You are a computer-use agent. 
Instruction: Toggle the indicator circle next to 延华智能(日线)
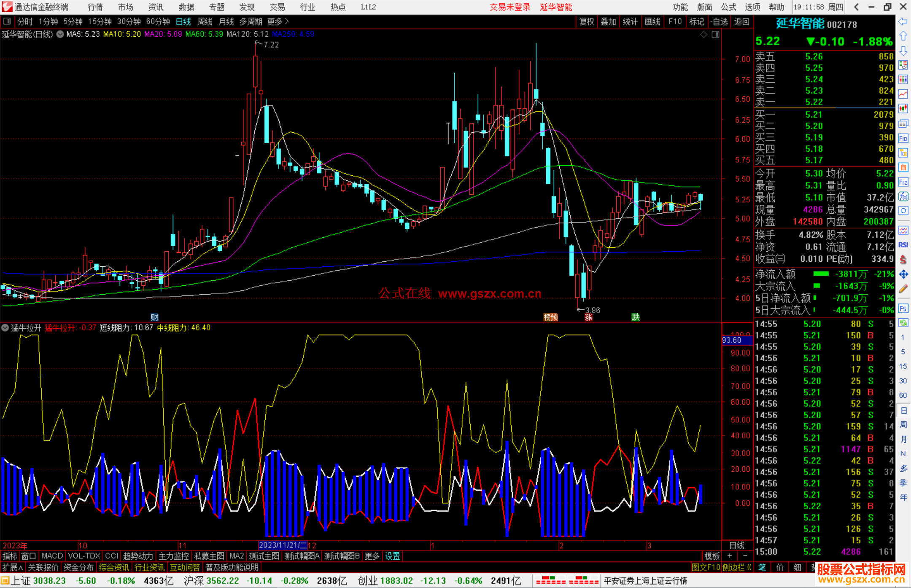[60, 34]
